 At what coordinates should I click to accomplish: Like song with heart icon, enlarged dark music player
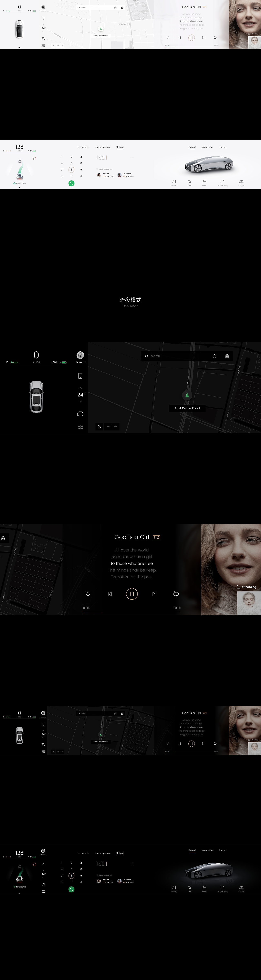click(88, 594)
